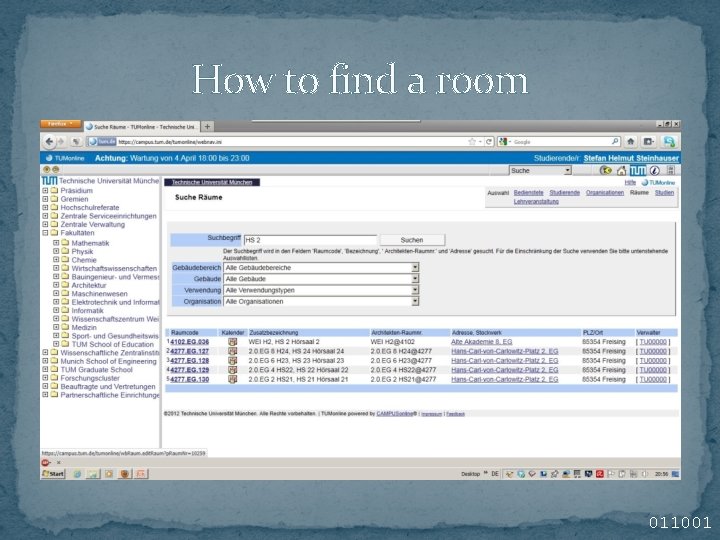Select Organisationen in Auswahl menu

[x=605, y=193]
